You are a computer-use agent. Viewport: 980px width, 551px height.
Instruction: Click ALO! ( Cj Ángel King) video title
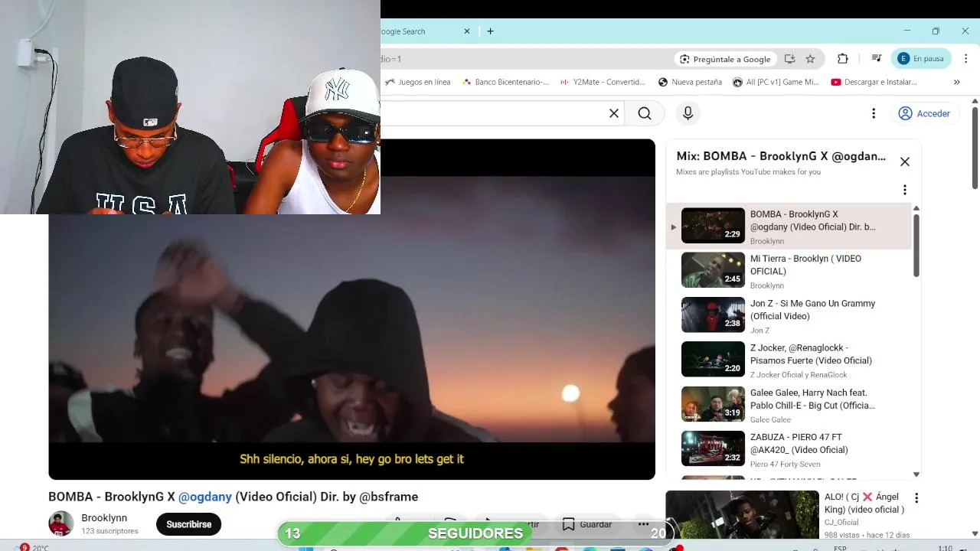pyautogui.click(x=864, y=504)
